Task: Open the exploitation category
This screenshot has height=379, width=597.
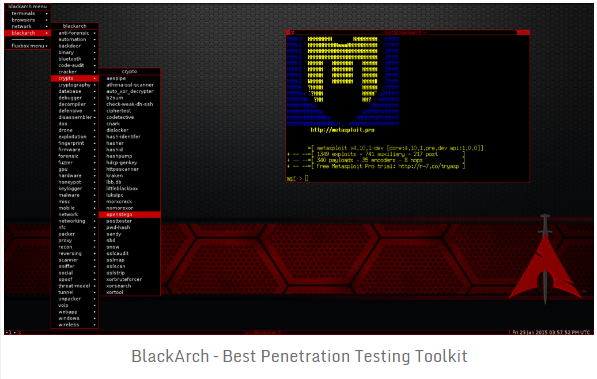Action: (x=75, y=137)
